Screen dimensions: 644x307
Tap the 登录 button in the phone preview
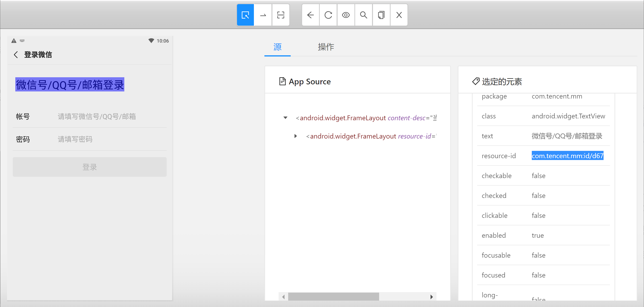click(90, 167)
